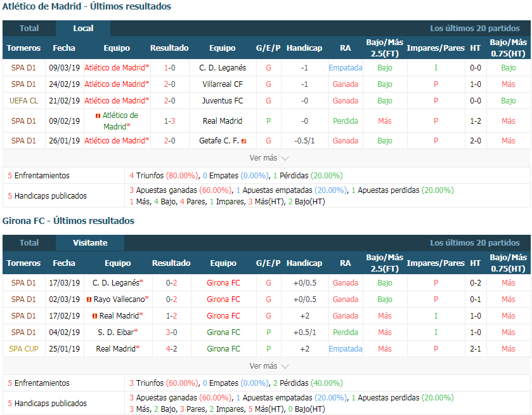Open C. D. Leganés team link dated 09/03/19

(223, 68)
